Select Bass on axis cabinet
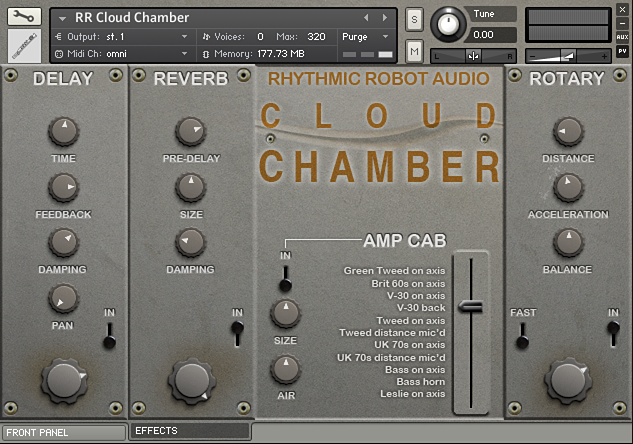Screen dimensions: 633x444 point(415,370)
